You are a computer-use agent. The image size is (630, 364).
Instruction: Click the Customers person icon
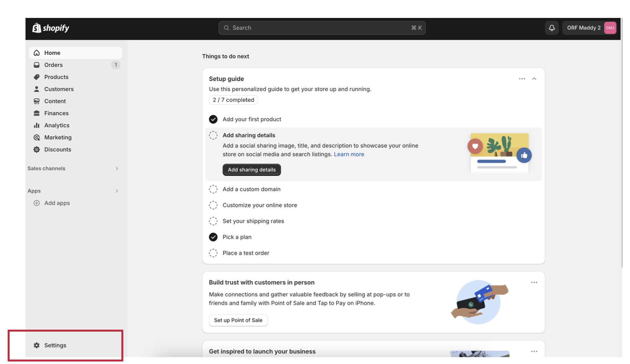(37, 89)
